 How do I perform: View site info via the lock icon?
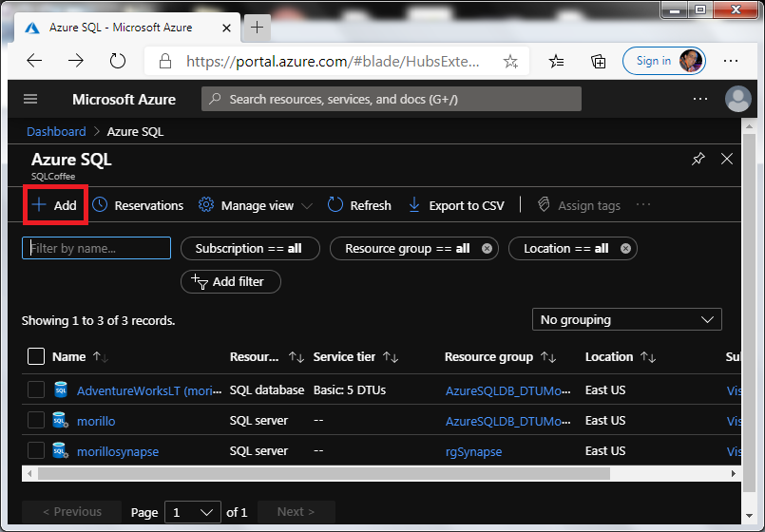click(165, 61)
